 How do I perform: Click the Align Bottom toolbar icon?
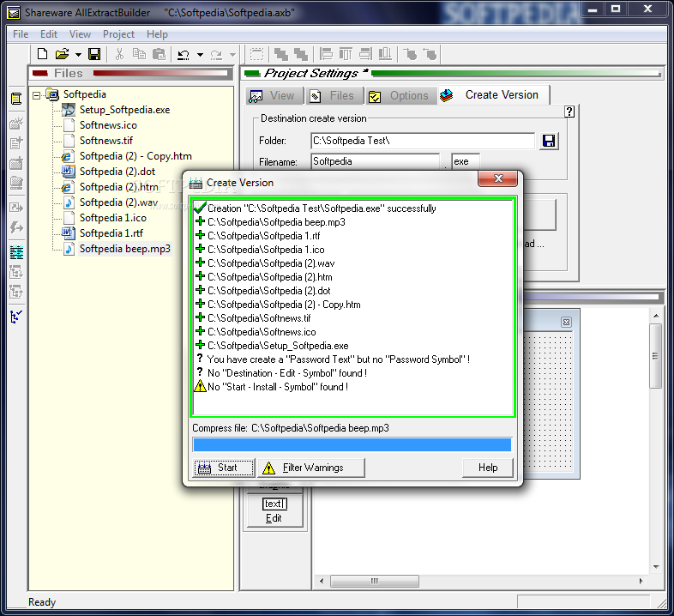(x=385, y=54)
